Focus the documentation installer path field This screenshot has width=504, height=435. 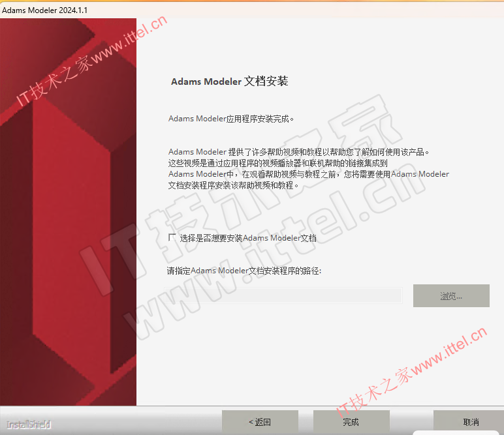[x=283, y=295]
